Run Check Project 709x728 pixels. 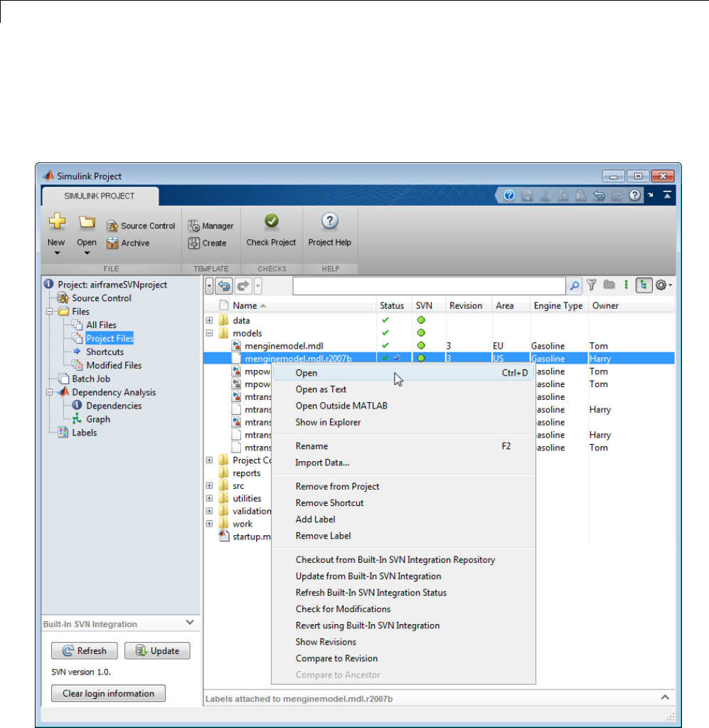point(271,231)
